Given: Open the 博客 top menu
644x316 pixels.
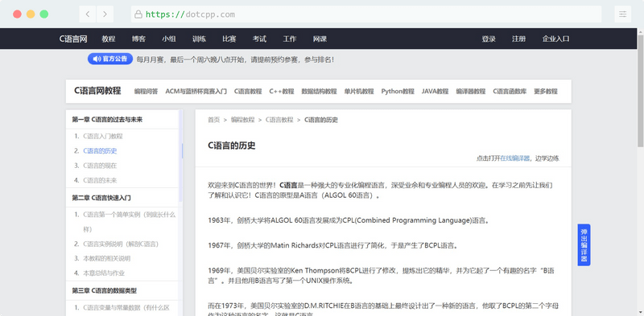Looking at the screenshot, I should [x=138, y=39].
